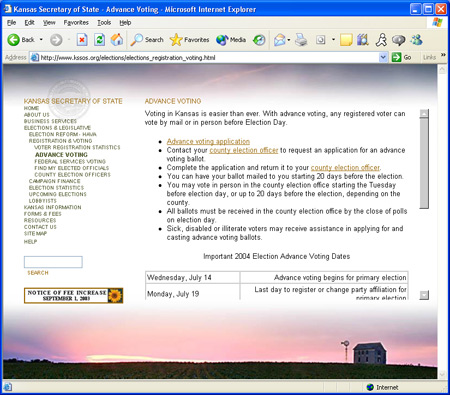This screenshot has height=395, width=450.
Task: Click the SEARCH link under text box
Action: point(38,273)
